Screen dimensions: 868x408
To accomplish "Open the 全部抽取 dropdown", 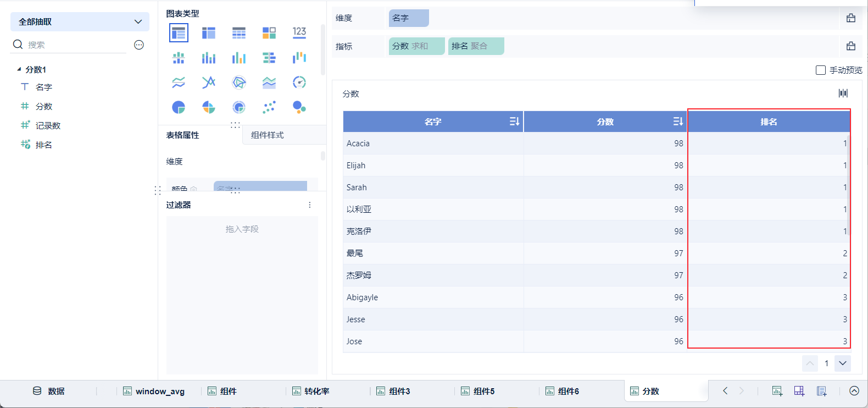I will point(80,22).
